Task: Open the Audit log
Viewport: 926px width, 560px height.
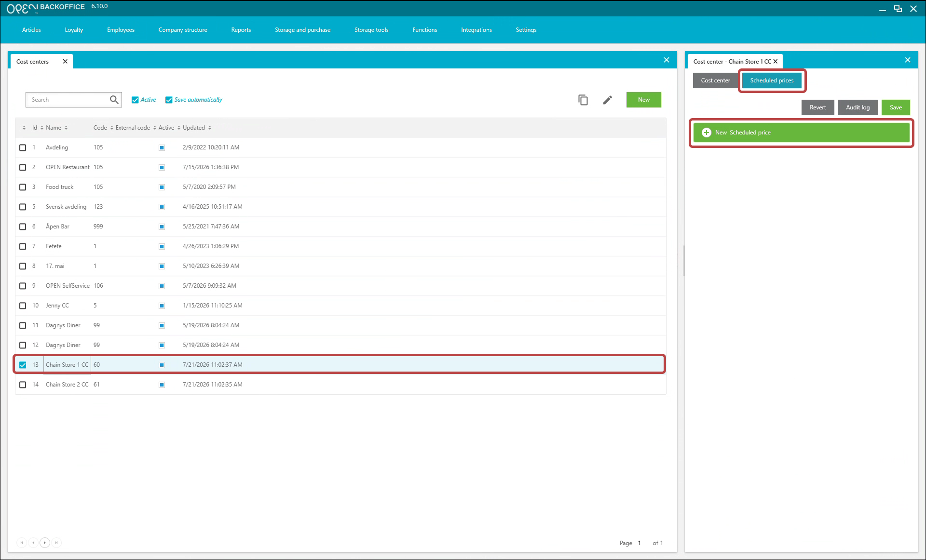Action: point(858,107)
